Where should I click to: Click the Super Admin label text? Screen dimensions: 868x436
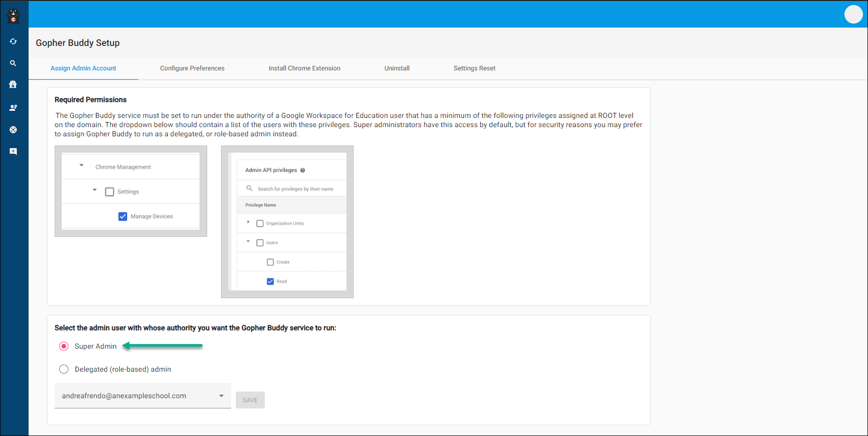click(x=95, y=346)
